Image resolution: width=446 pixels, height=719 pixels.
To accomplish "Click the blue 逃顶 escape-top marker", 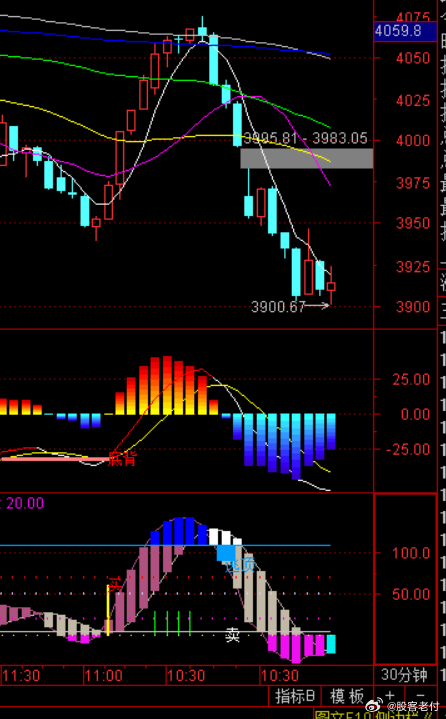I will coord(240,565).
